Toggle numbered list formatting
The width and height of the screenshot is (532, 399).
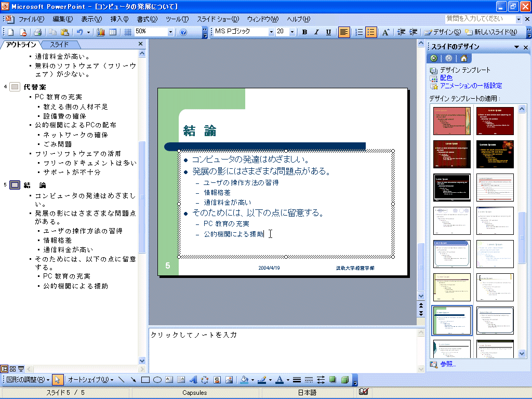click(358, 32)
